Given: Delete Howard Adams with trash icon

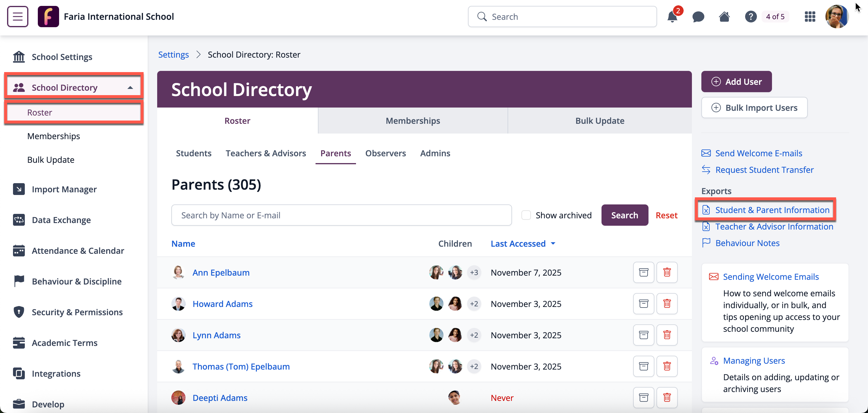Looking at the screenshot, I should 667,303.
